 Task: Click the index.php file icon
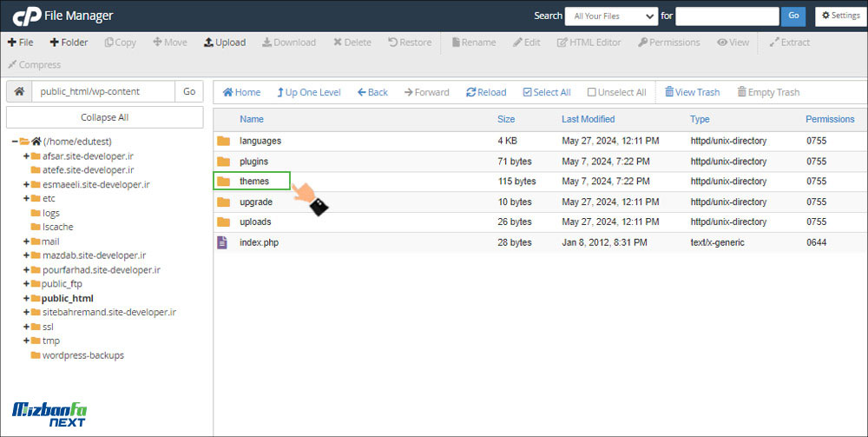click(x=223, y=242)
